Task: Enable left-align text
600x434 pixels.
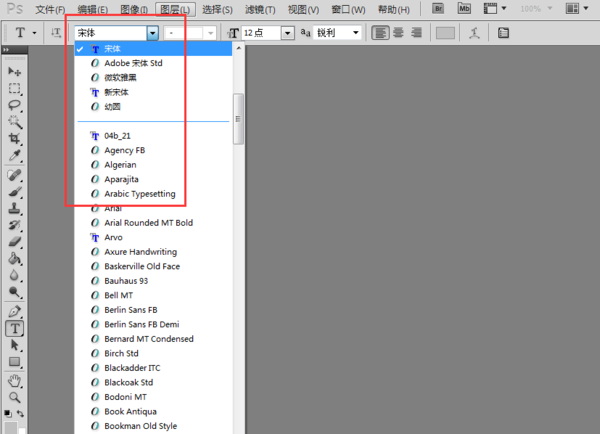Action: pyautogui.click(x=380, y=33)
